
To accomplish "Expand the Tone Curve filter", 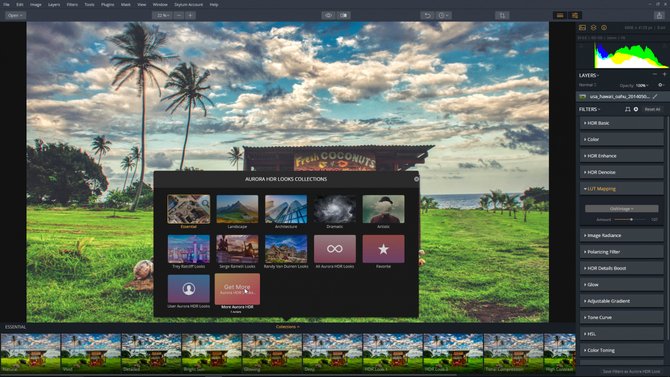I will [x=621, y=318].
